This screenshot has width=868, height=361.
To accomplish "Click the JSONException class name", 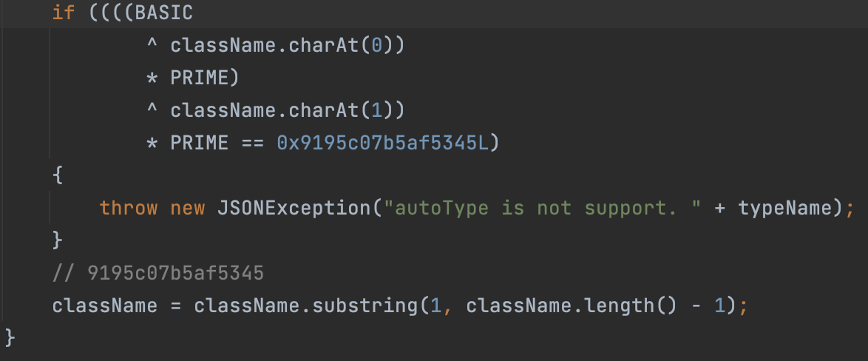I will coord(294,208).
